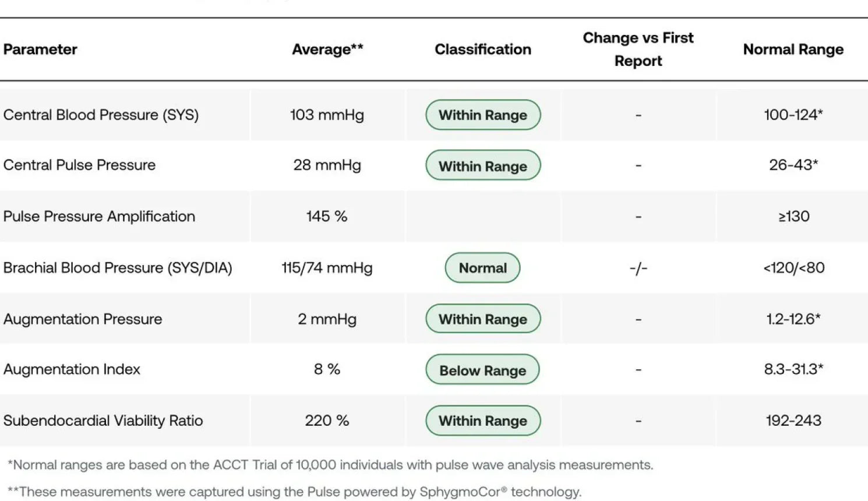
Task: Click the Change vs First Report header
Action: coord(638,50)
